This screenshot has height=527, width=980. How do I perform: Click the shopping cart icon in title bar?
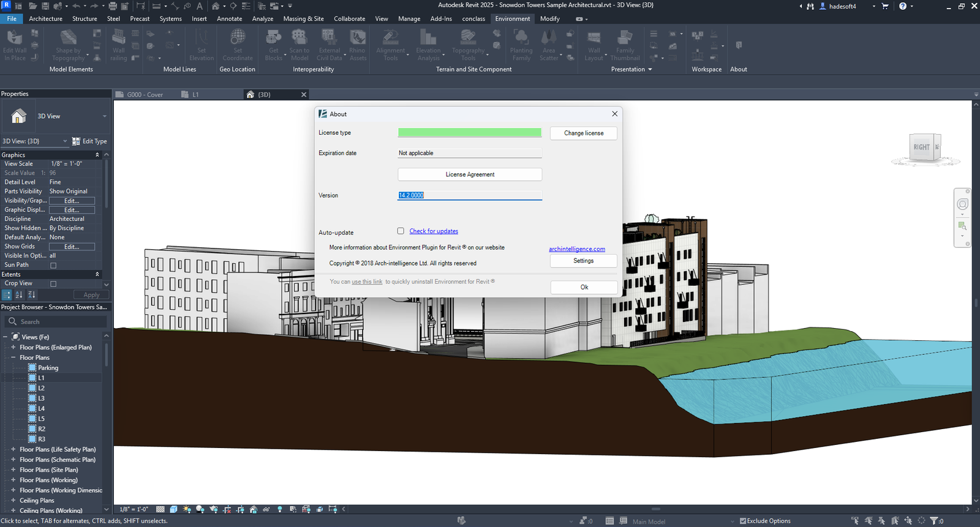click(885, 6)
